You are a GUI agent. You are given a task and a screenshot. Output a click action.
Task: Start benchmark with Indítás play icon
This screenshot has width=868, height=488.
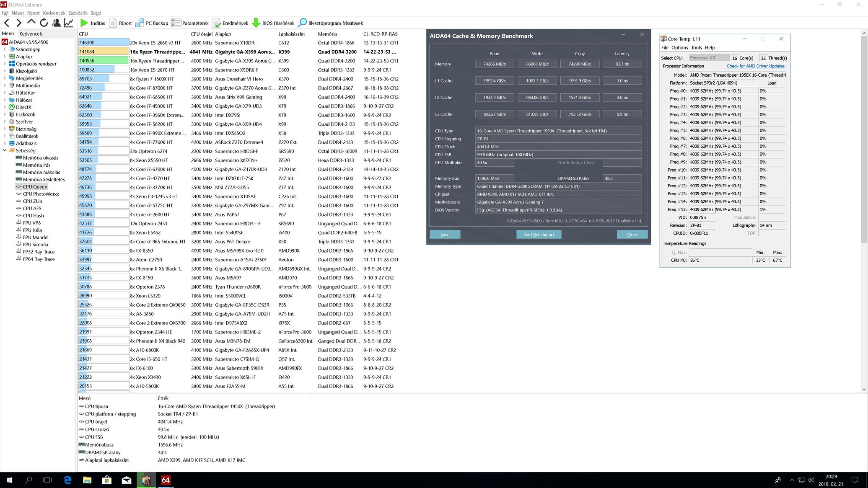(93, 23)
